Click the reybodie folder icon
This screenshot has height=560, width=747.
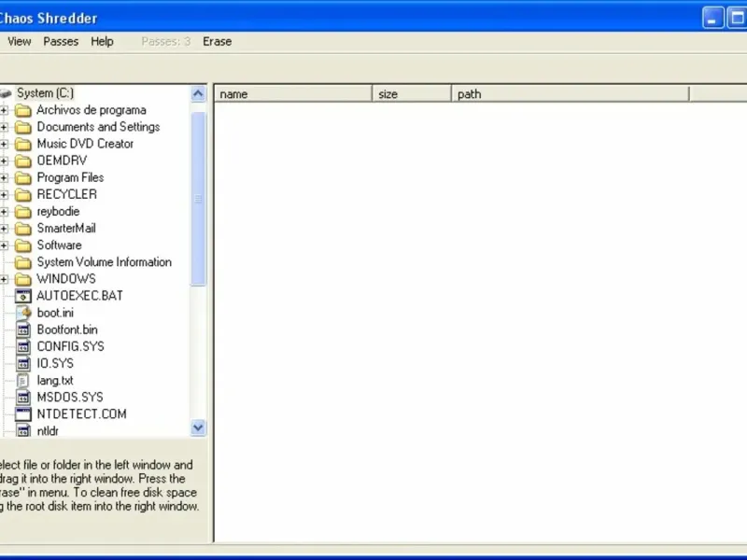[22, 212]
